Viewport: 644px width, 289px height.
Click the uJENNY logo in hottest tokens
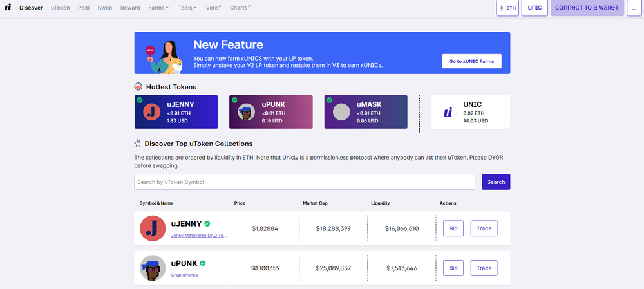(x=151, y=112)
